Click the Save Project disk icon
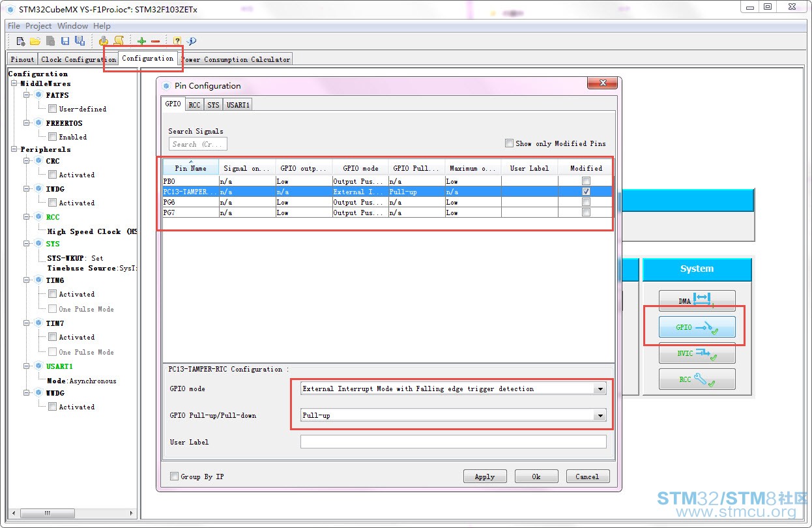The height and width of the screenshot is (528, 812). [65, 41]
